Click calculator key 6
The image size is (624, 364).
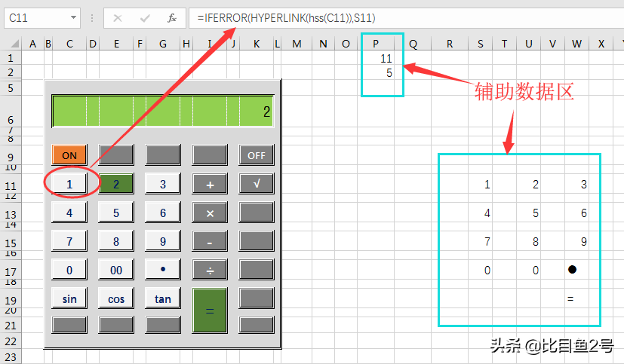pyautogui.click(x=163, y=213)
